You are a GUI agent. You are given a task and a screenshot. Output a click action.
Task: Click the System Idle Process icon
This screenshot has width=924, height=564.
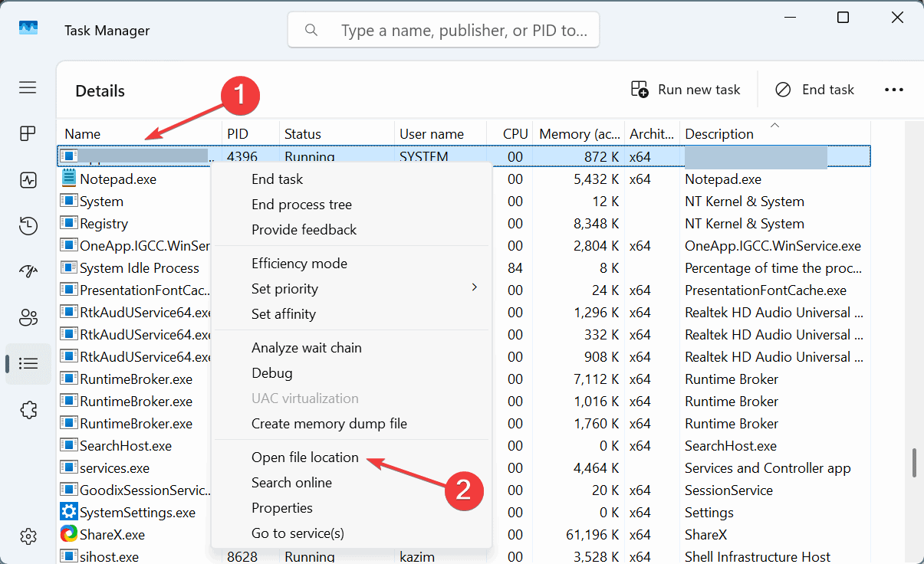pyautogui.click(x=69, y=267)
